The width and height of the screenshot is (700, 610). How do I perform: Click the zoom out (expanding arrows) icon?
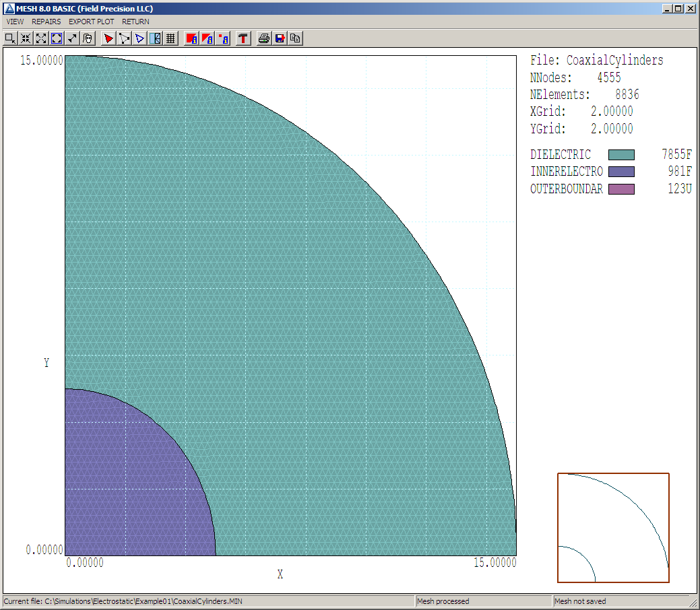pyautogui.click(x=41, y=38)
